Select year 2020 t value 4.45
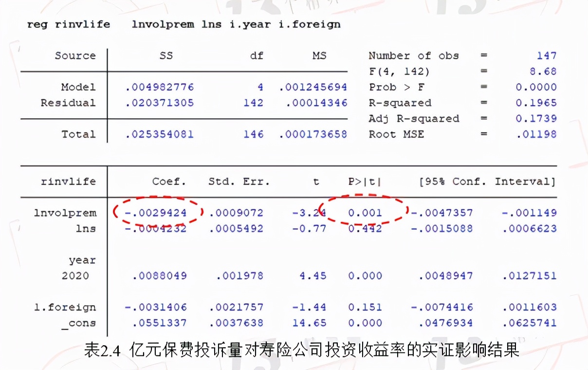 313,276
